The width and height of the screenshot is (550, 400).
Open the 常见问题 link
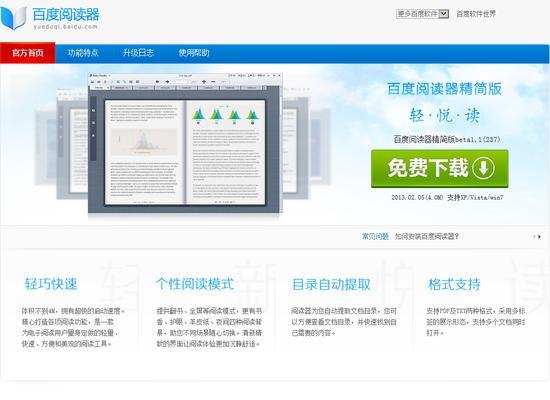click(375, 236)
